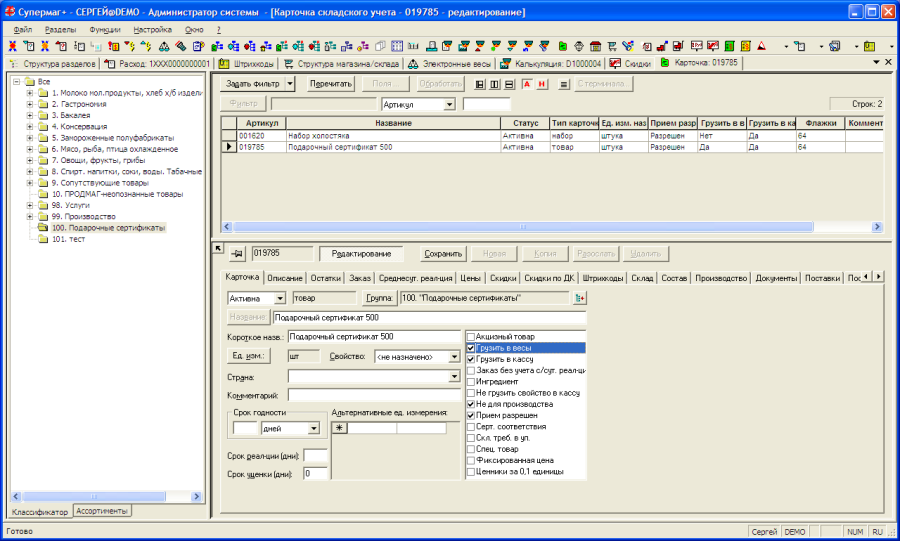Viewport: 900px width, 541px height.
Task: Open the Активна status dropdown
Action: [x=279, y=298]
